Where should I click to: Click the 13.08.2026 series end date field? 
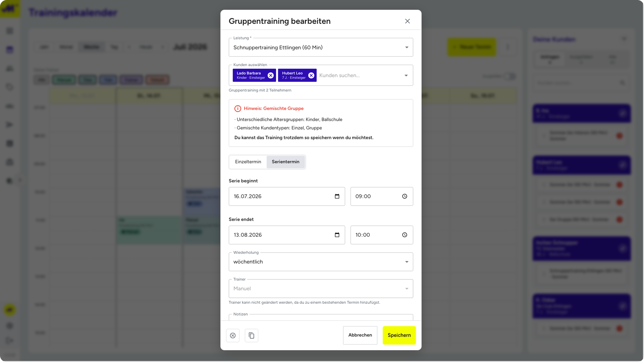click(287, 235)
